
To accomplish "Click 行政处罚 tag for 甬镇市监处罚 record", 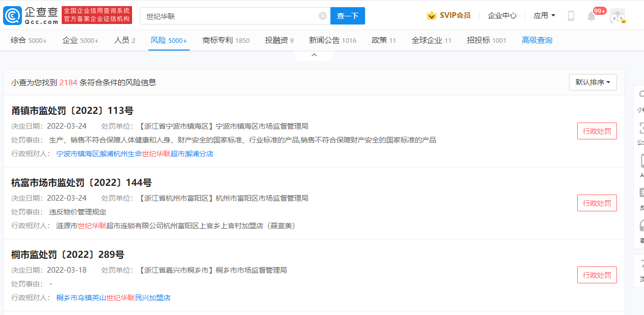I will point(597,131).
